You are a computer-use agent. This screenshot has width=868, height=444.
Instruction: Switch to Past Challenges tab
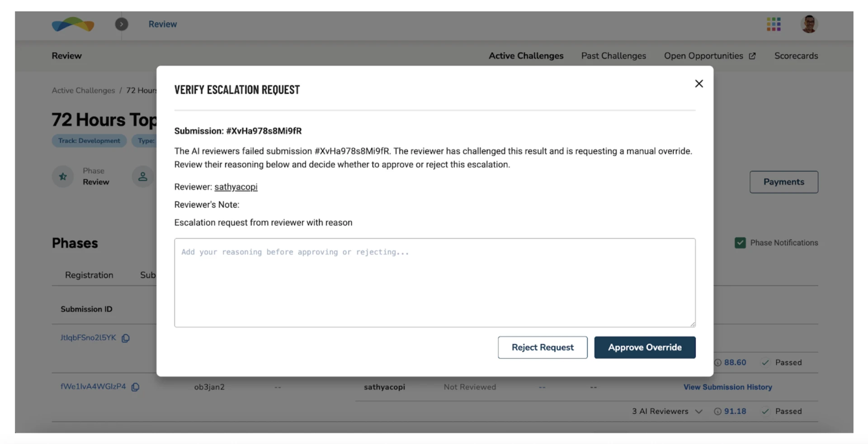tap(613, 56)
